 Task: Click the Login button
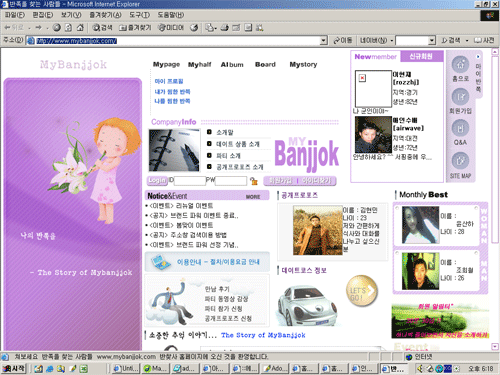(x=157, y=180)
